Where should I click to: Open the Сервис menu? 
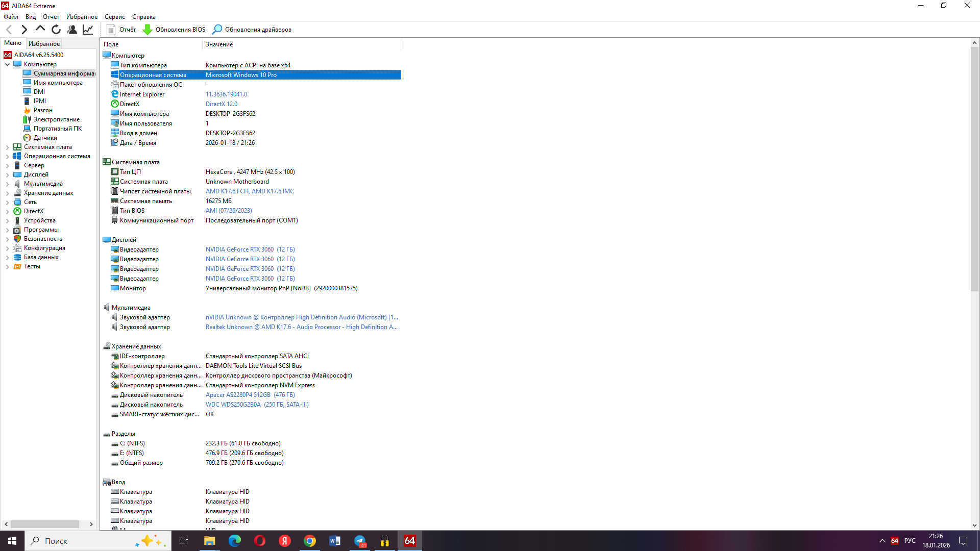(114, 17)
